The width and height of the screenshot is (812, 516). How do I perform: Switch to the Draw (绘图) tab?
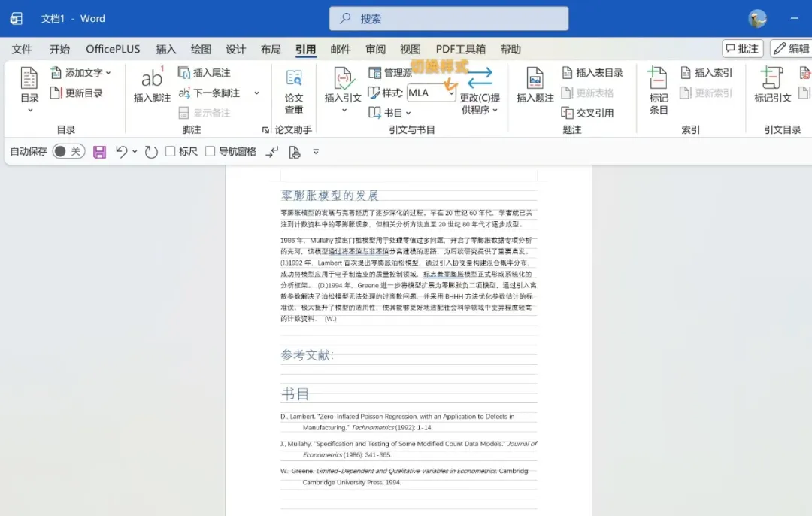coord(201,49)
